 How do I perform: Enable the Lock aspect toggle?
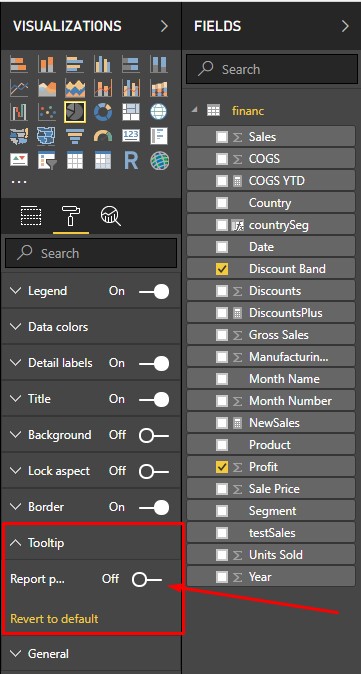pos(154,472)
